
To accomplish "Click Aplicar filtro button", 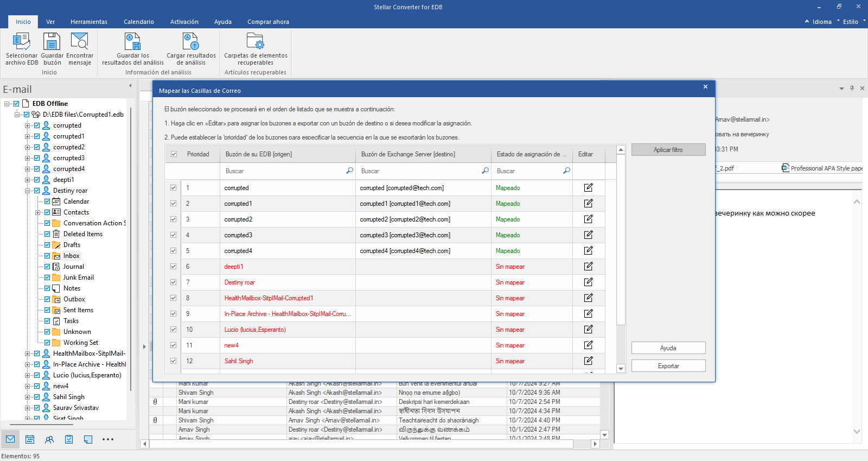I will pyautogui.click(x=668, y=150).
